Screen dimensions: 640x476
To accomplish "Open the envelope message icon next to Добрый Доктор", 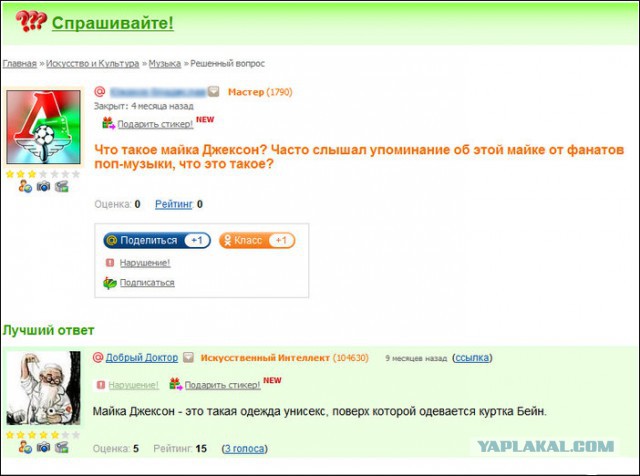I will [188, 358].
